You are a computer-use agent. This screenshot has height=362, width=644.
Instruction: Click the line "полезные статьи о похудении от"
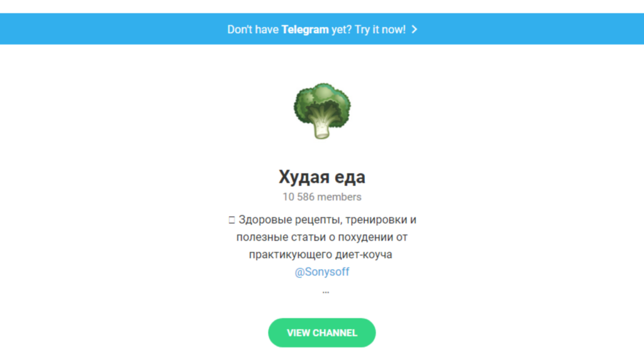tap(322, 237)
